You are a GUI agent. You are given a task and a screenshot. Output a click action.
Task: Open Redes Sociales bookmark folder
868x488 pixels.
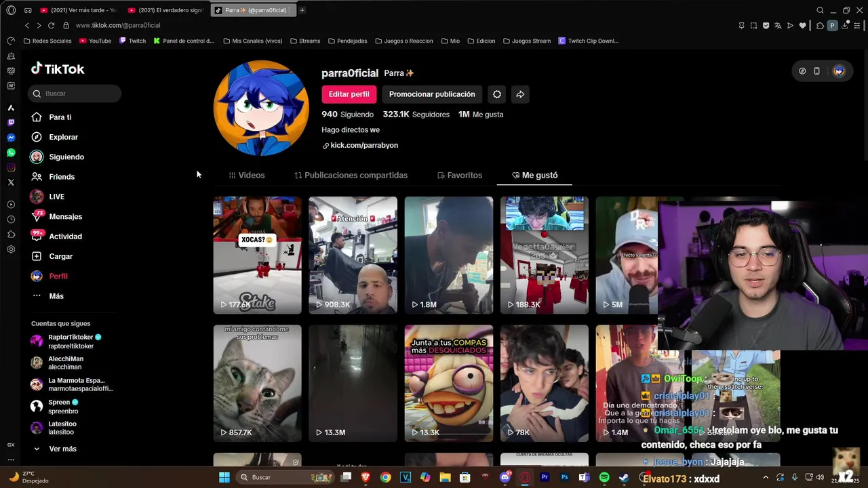(x=47, y=41)
